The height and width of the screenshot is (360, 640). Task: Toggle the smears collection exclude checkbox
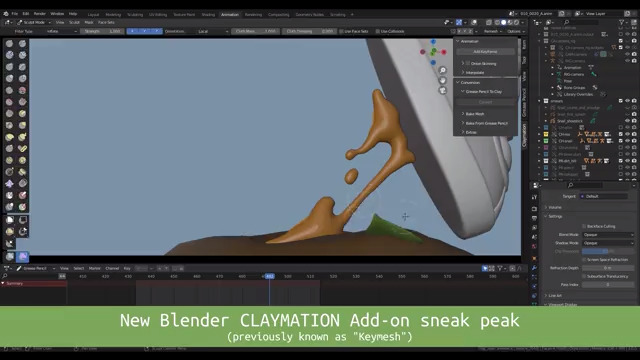tap(621, 101)
